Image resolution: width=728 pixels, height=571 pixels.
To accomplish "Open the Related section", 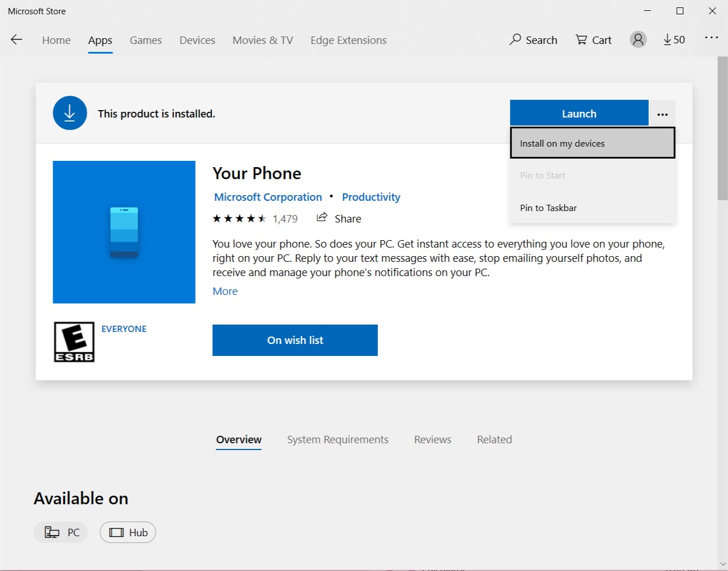I will 494,440.
